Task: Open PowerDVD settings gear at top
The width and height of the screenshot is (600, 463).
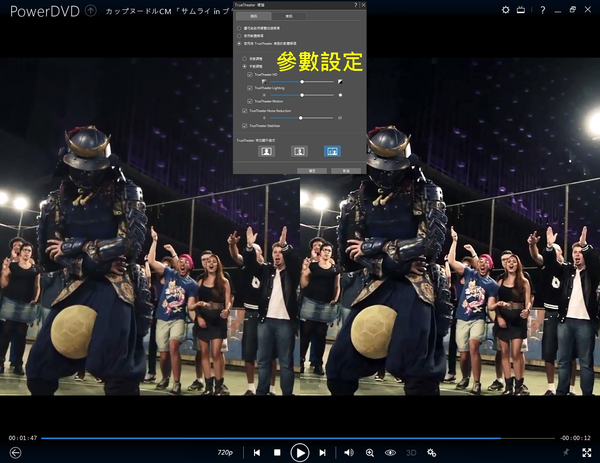Action: (506, 10)
